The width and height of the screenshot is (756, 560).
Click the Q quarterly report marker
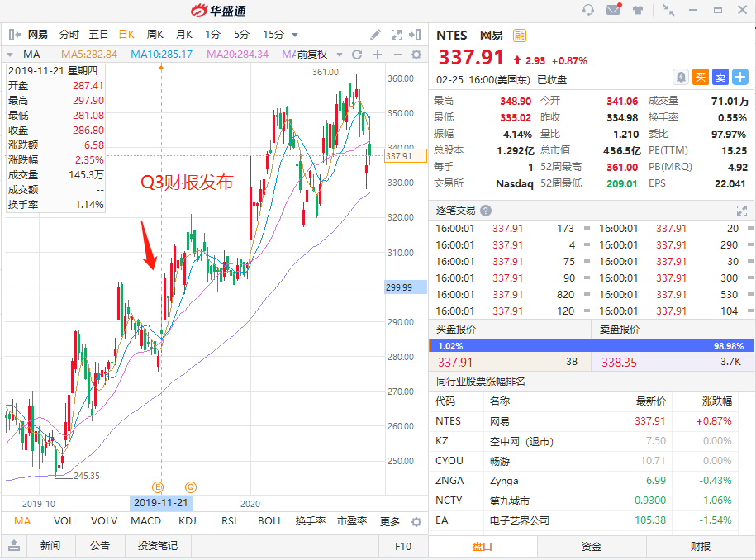[191, 486]
